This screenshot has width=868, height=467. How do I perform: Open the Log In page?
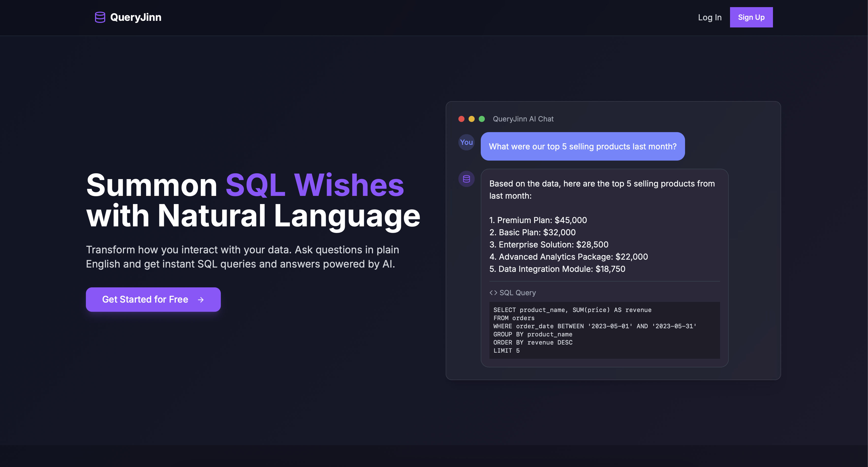[709, 17]
